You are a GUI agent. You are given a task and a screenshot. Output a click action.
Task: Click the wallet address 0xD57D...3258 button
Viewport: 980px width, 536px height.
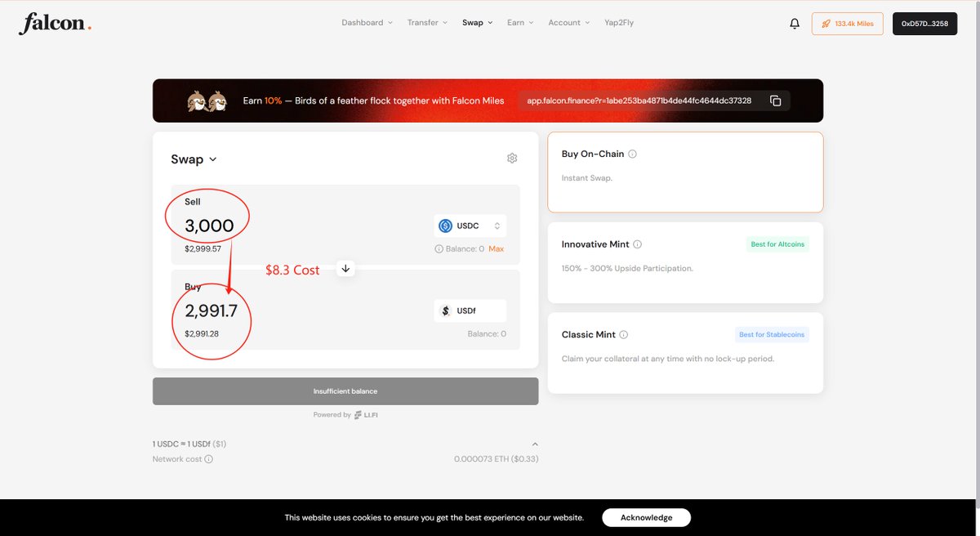coord(925,24)
